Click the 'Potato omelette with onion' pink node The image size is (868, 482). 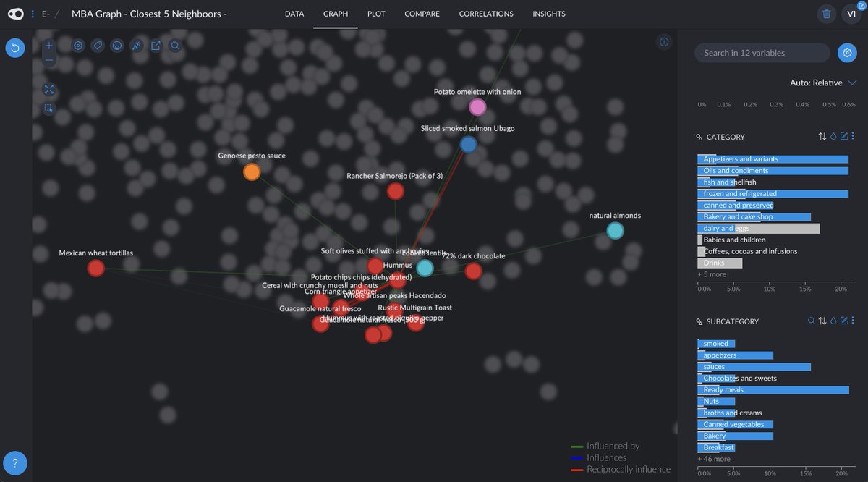tap(477, 107)
